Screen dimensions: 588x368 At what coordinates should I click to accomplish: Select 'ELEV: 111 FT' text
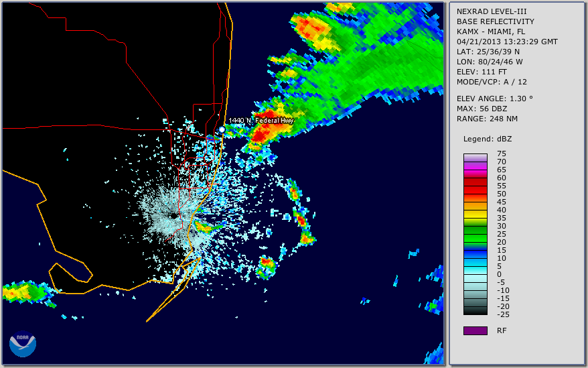click(482, 72)
